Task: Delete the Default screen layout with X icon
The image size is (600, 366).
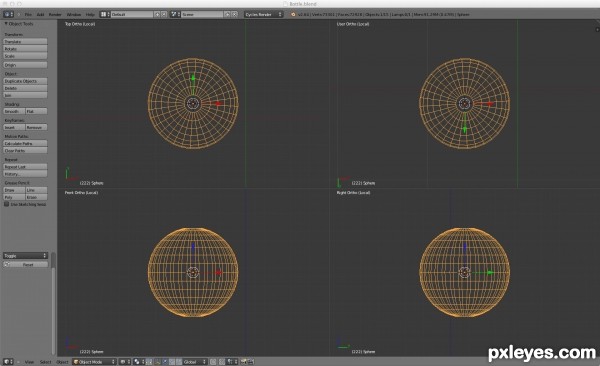Action: [164, 14]
